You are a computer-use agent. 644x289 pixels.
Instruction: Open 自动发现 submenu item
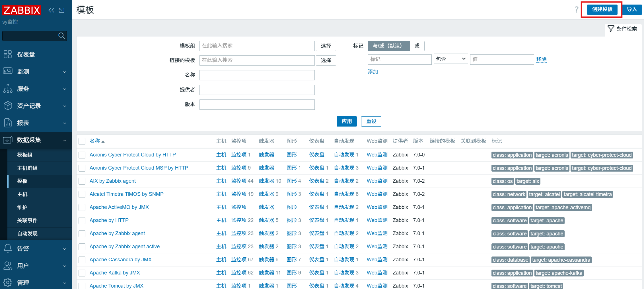(40, 233)
